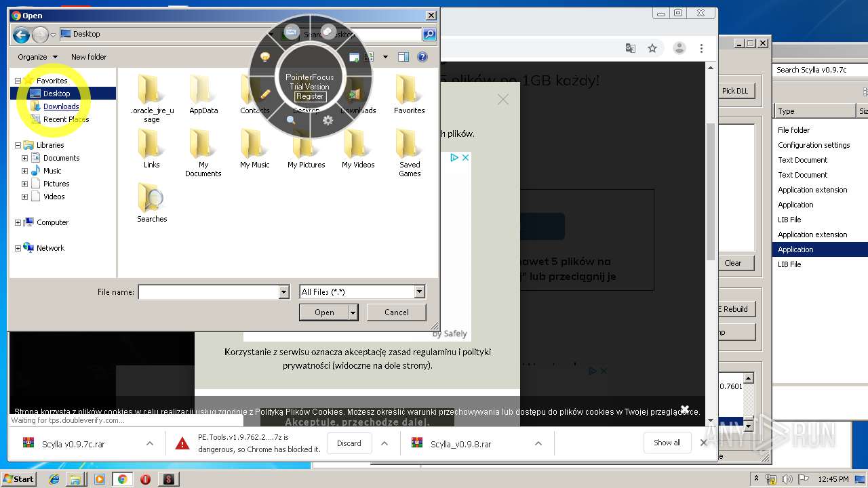The height and width of the screenshot is (488, 868).
Task: Open the change view dropdown arrow
Action: (385, 57)
